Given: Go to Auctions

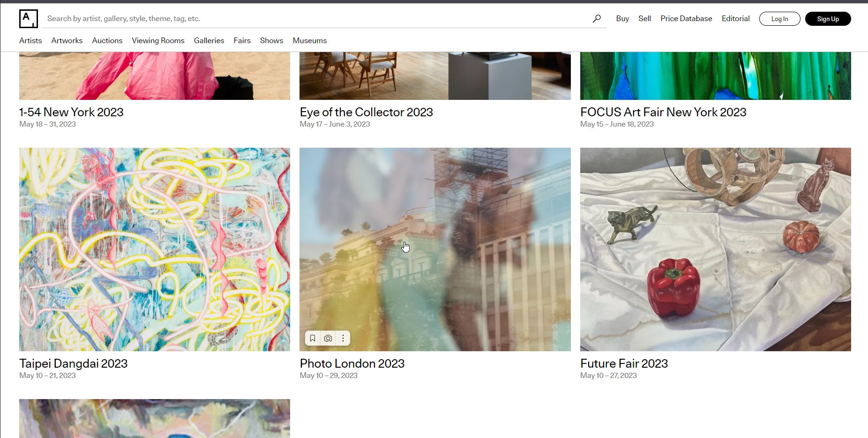Looking at the screenshot, I should coord(107,41).
